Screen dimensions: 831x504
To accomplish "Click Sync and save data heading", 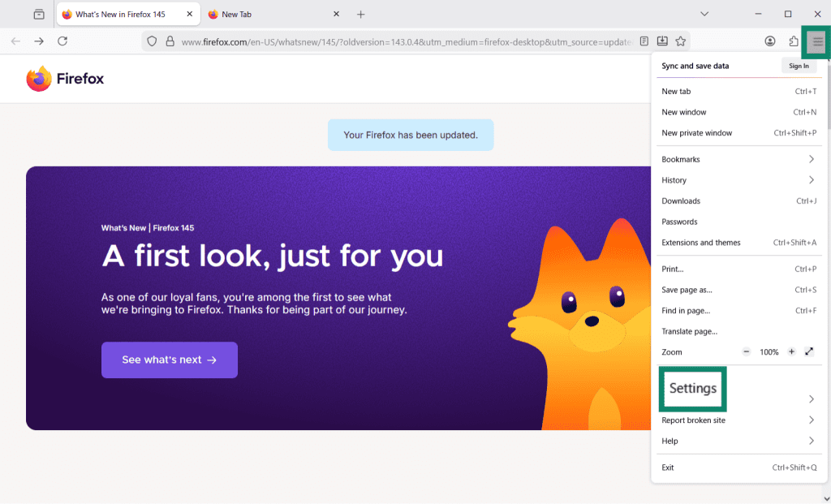I will (x=695, y=66).
